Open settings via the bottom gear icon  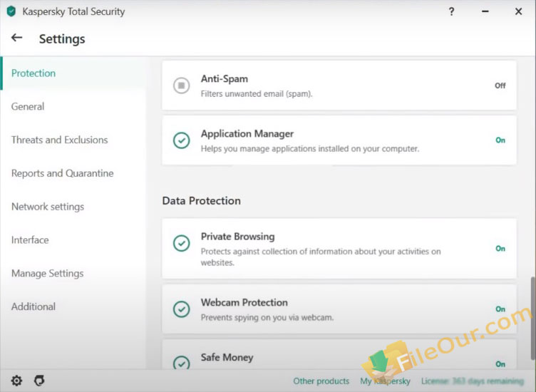16,381
